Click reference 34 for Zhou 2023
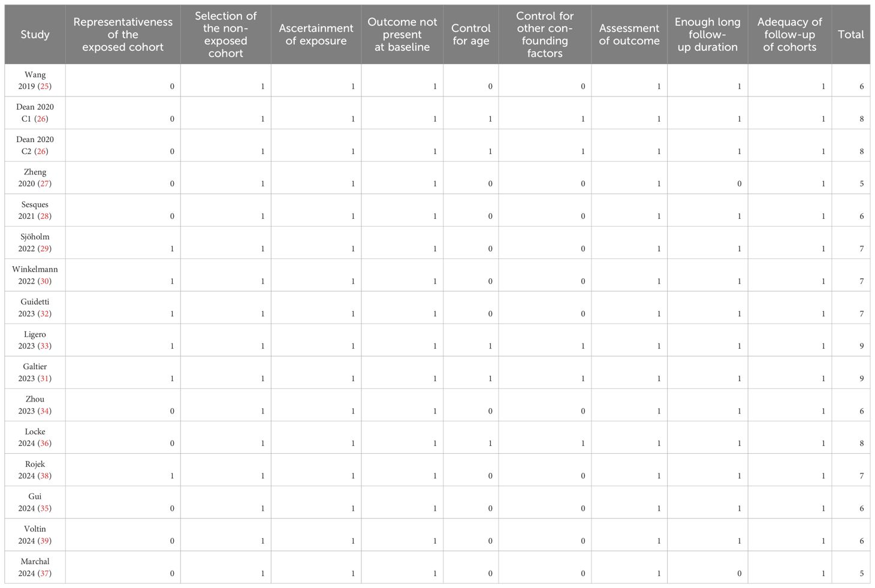875x588 pixels. (44, 411)
